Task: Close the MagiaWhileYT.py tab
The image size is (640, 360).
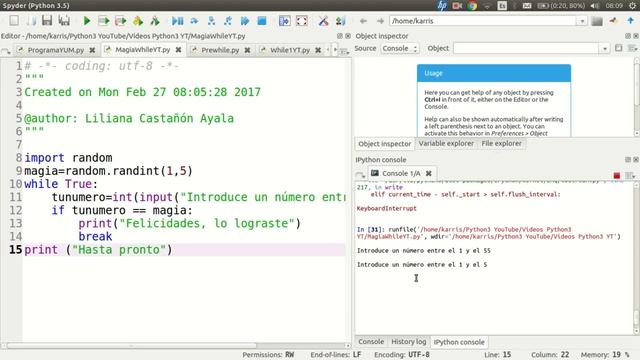Action: [178, 49]
